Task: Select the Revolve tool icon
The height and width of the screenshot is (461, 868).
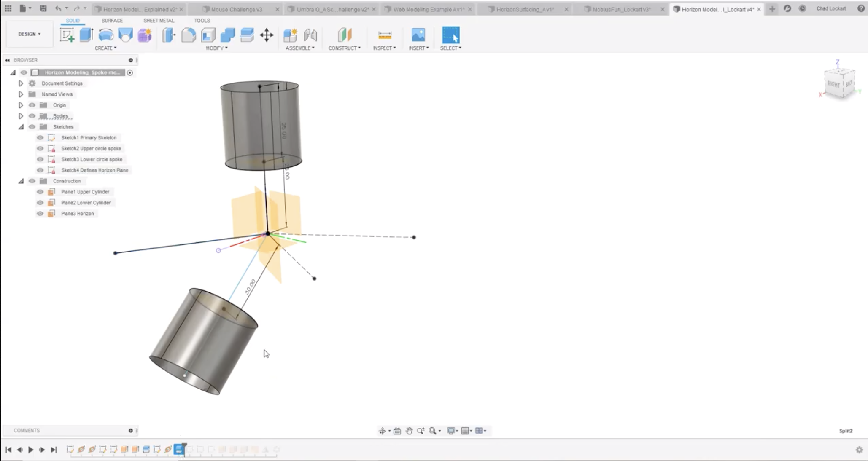Action: tap(105, 35)
